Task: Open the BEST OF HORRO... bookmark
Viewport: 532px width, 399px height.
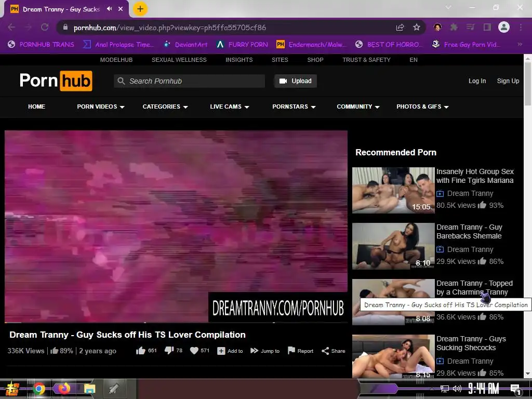Action: point(389,44)
